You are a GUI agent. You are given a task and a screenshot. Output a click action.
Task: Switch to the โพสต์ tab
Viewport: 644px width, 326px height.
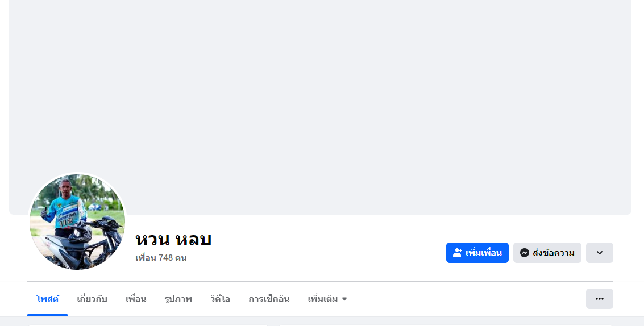click(47, 299)
